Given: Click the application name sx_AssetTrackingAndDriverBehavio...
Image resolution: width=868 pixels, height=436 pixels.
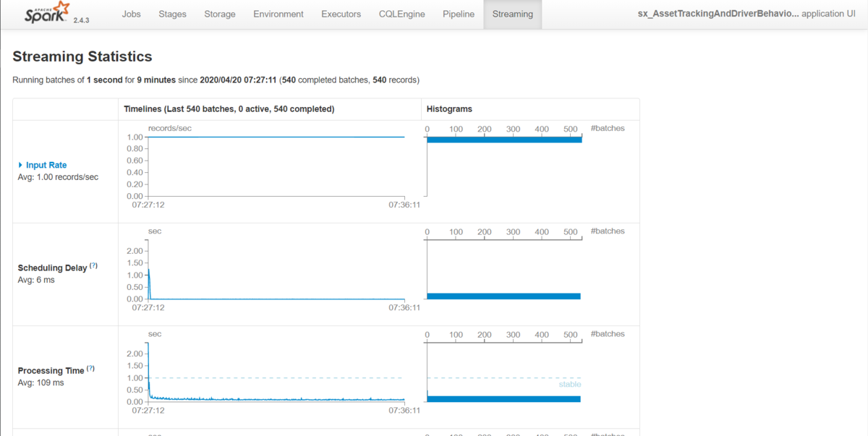Looking at the screenshot, I should [719, 14].
